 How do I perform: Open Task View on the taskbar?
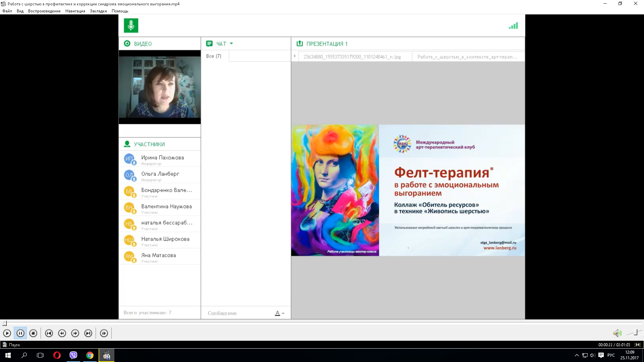click(40, 355)
